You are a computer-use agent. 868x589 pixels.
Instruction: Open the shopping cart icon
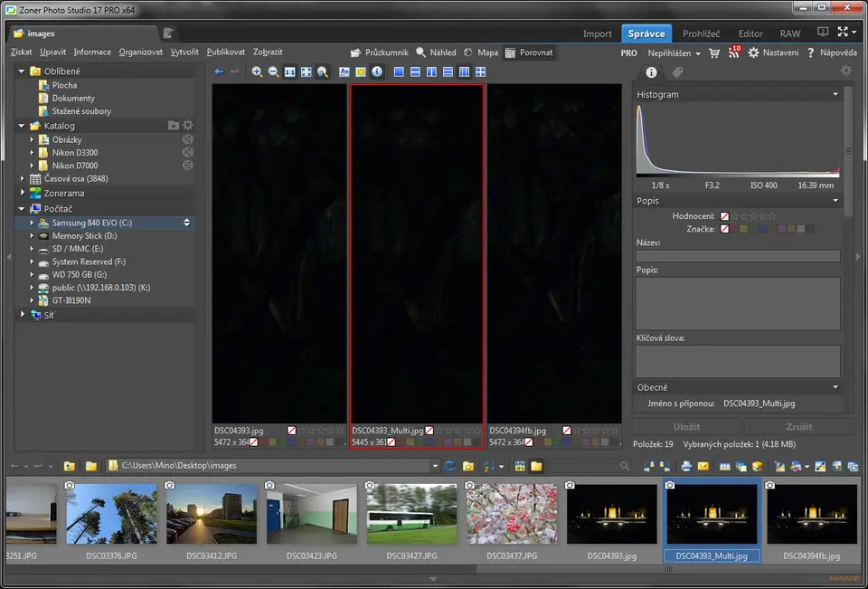[x=714, y=53]
